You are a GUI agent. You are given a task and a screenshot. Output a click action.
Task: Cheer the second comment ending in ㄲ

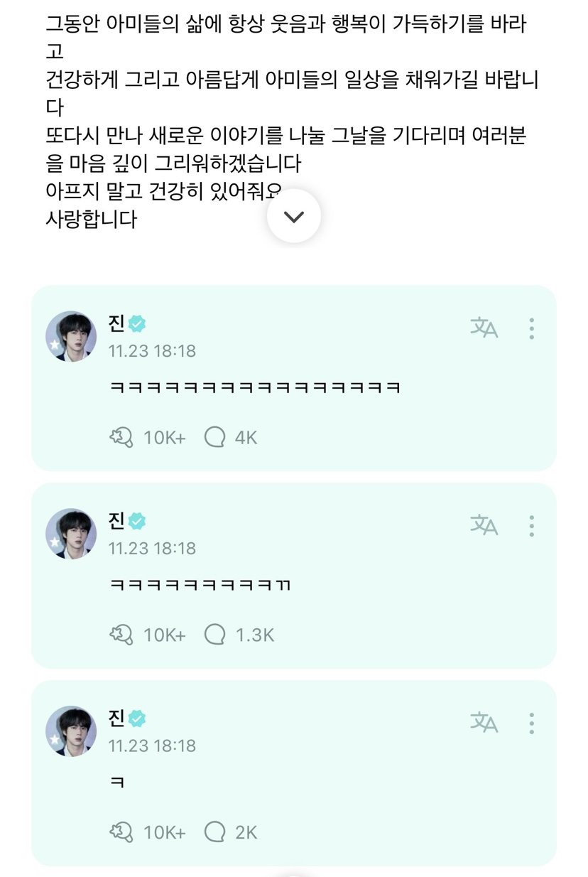147,635
